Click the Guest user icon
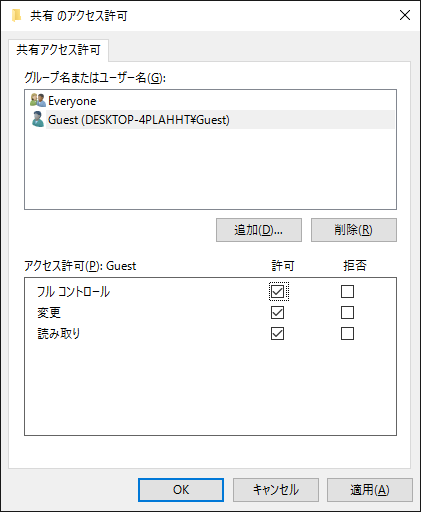The image size is (421, 512). point(38,119)
